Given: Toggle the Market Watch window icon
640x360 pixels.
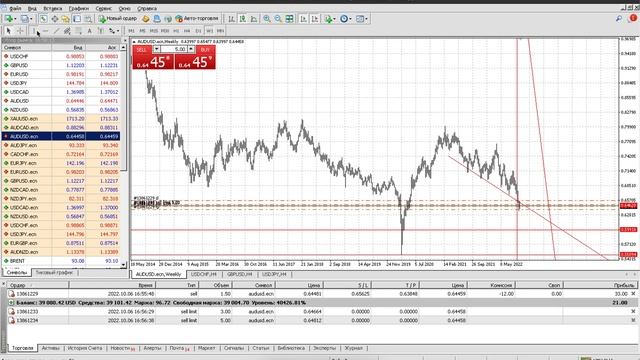Looking at the screenshot, I should tap(43, 19).
